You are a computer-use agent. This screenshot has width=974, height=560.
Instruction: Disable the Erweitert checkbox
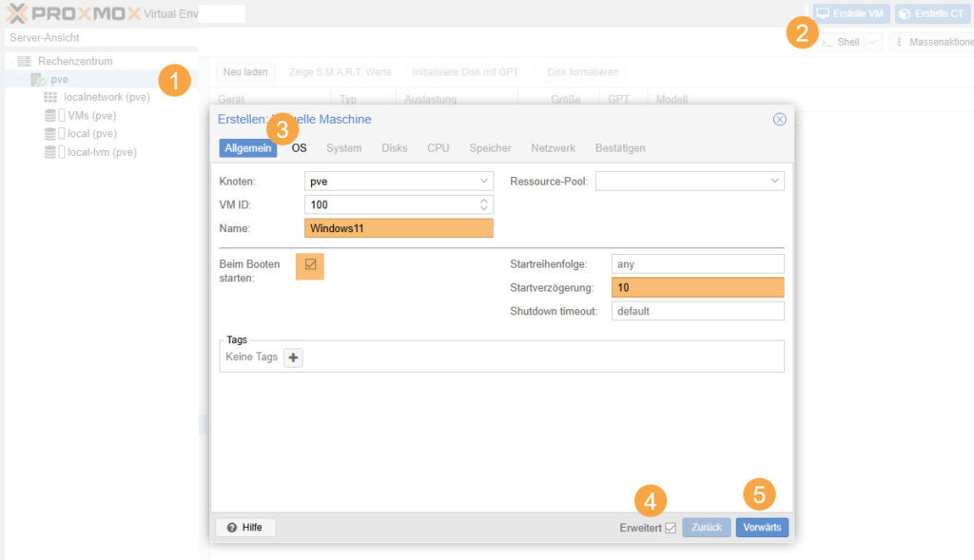tap(671, 528)
